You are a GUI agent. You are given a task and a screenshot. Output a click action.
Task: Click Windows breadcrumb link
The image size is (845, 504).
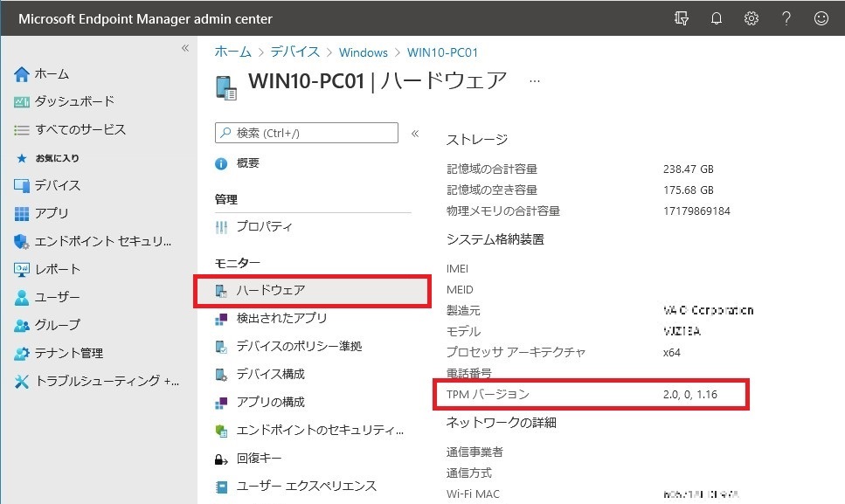tap(364, 52)
